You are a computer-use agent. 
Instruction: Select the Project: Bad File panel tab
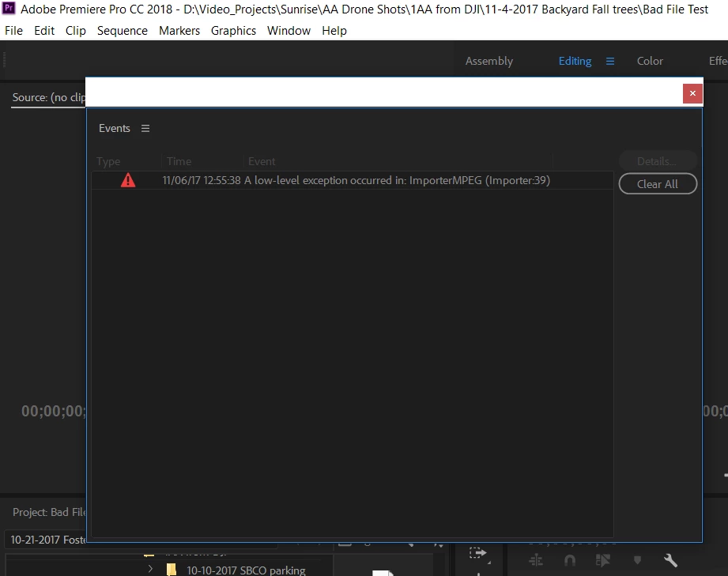click(x=49, y=512)
